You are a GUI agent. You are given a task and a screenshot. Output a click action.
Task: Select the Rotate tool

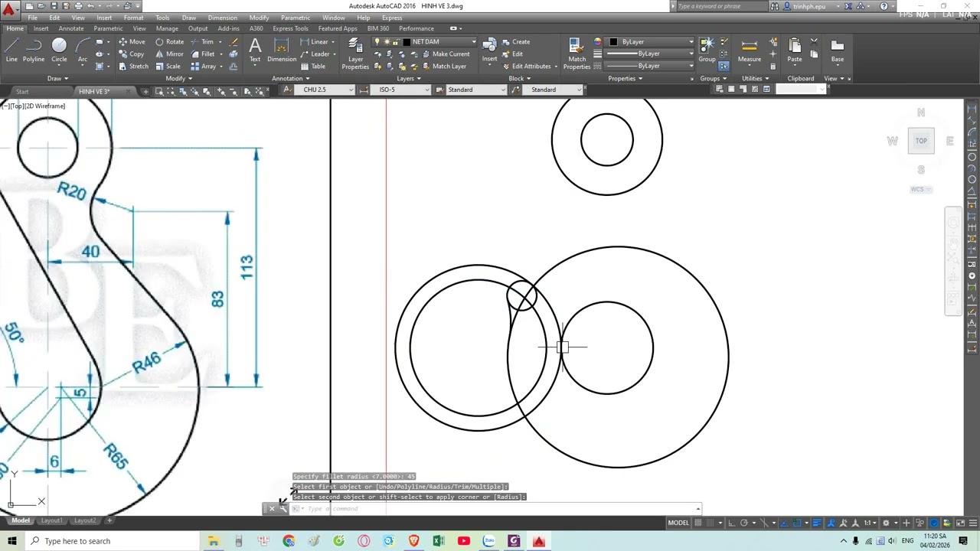click(x=169, y=42)
